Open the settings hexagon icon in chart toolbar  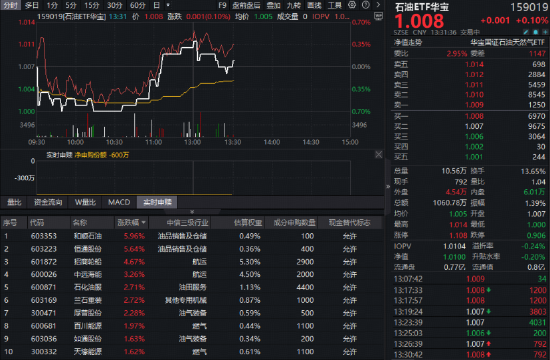[352, 5]
